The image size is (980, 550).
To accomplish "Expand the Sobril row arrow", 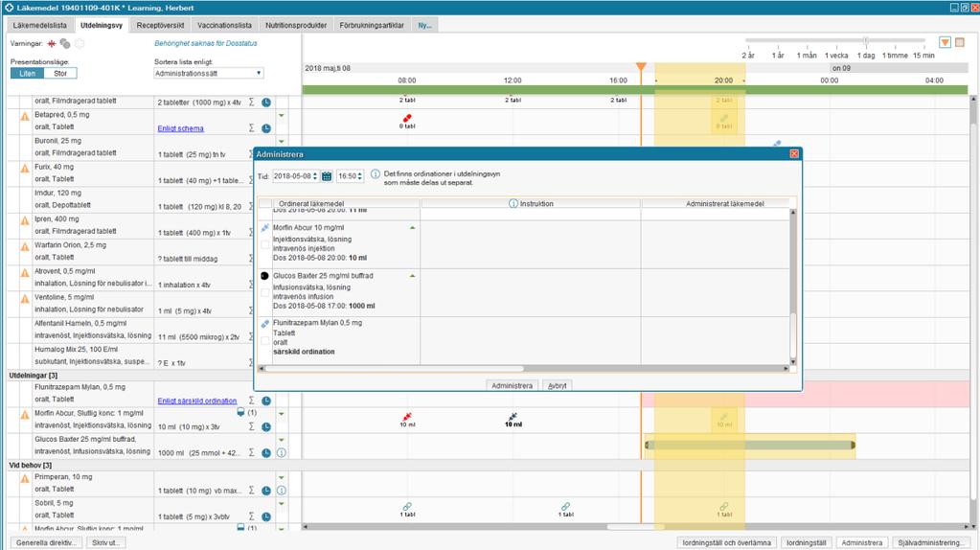I will [x=282, y=504].
